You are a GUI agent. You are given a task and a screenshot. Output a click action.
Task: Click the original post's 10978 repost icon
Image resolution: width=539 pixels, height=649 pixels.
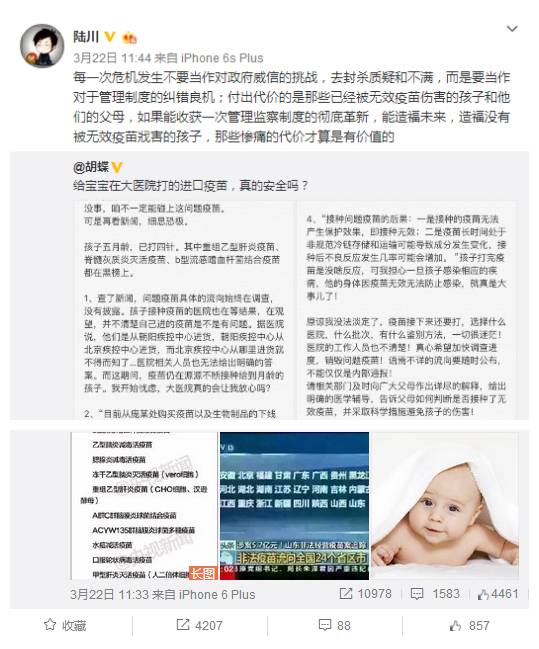click(346, 594)
